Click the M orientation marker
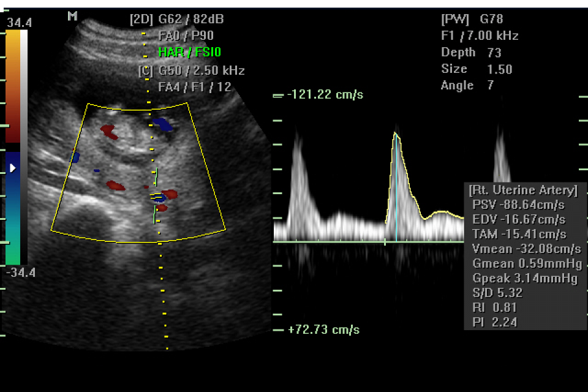Screen dimensions: 588x392 [x=72, y=17]
